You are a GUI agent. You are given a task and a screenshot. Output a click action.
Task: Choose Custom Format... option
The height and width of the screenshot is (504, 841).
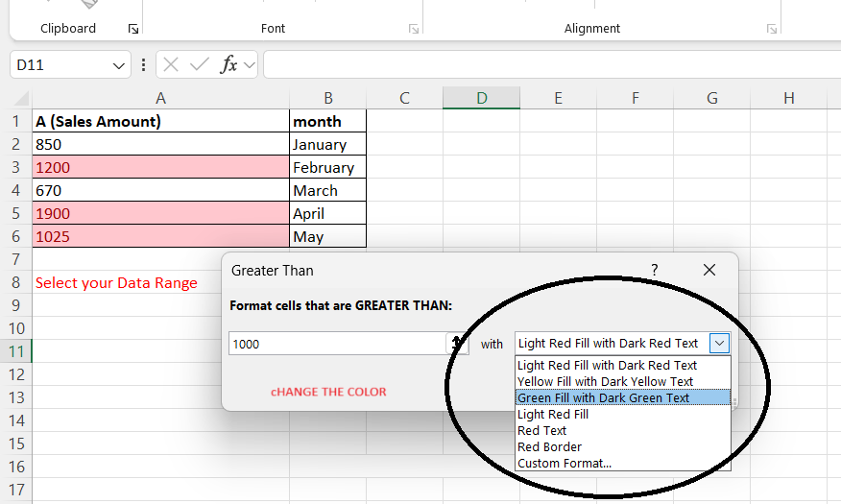(x=623, y=464)
